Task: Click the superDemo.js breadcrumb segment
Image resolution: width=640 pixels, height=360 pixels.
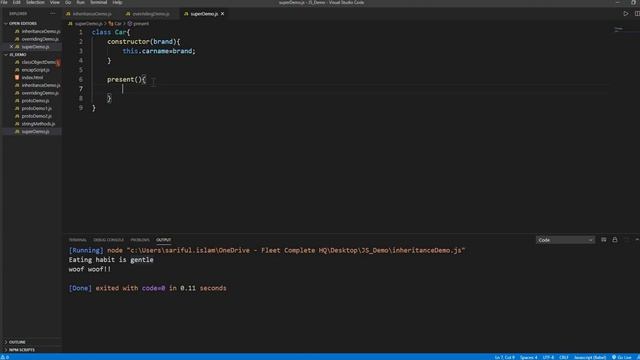Action: click(x=89, y=24)
